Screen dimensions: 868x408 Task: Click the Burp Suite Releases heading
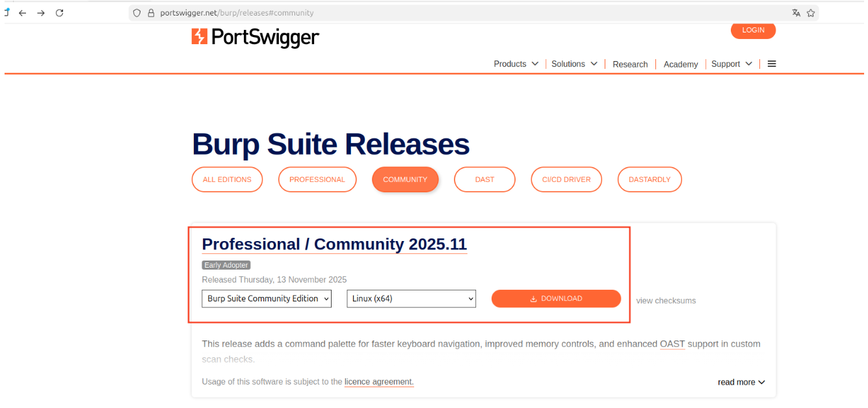331,144
